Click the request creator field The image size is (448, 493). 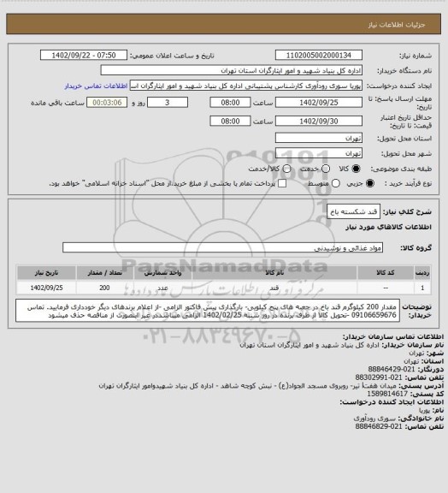(246, 86)
